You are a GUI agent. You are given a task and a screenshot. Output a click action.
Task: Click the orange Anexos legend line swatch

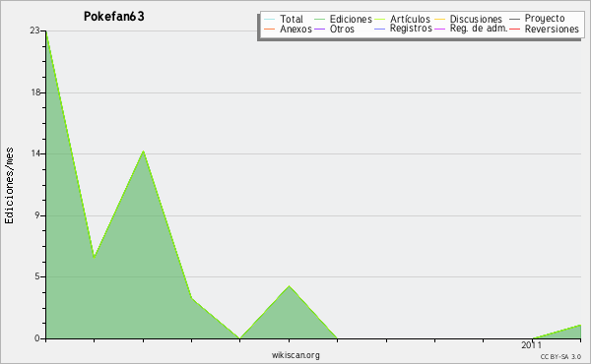pyautogui.click(x=270, y=29)
